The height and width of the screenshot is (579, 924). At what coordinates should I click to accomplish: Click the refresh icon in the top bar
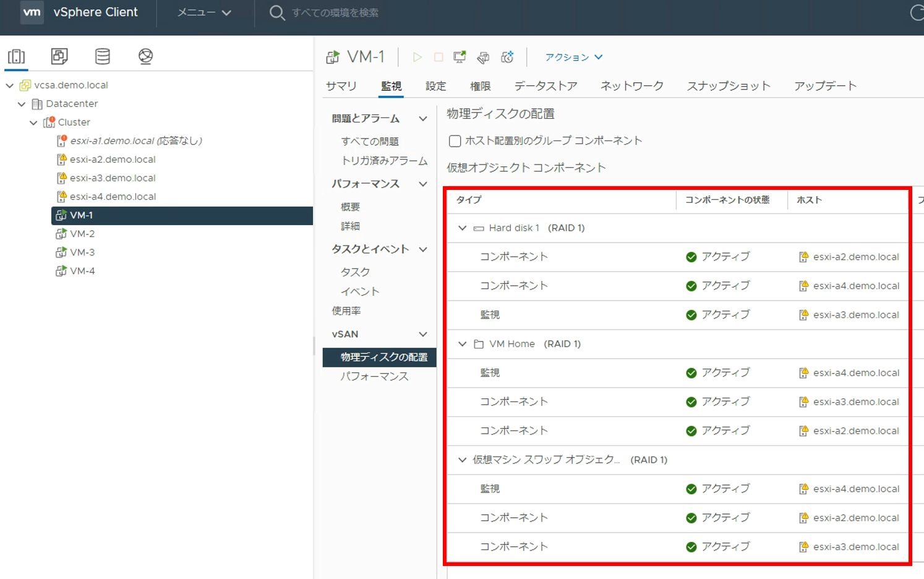coord(917,12)
